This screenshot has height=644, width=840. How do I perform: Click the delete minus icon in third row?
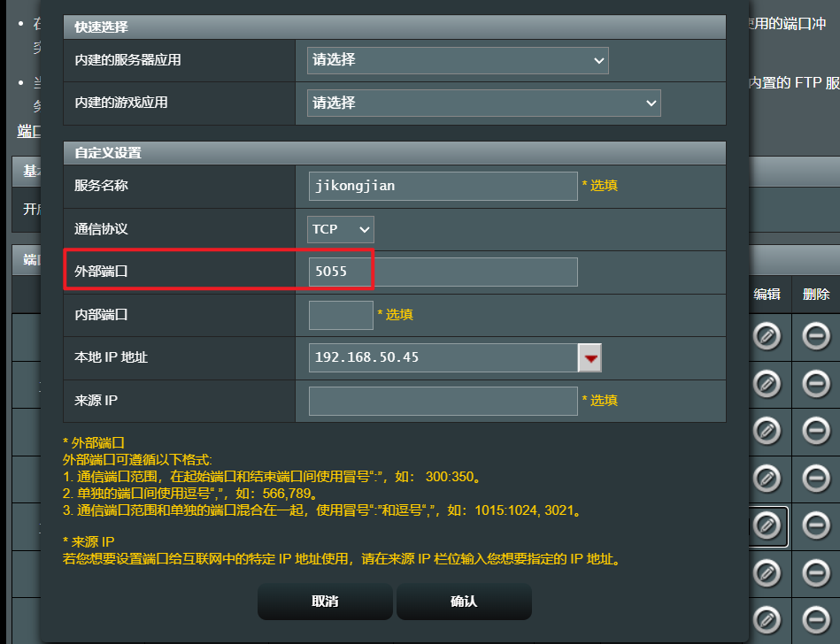tap(816, 431)
